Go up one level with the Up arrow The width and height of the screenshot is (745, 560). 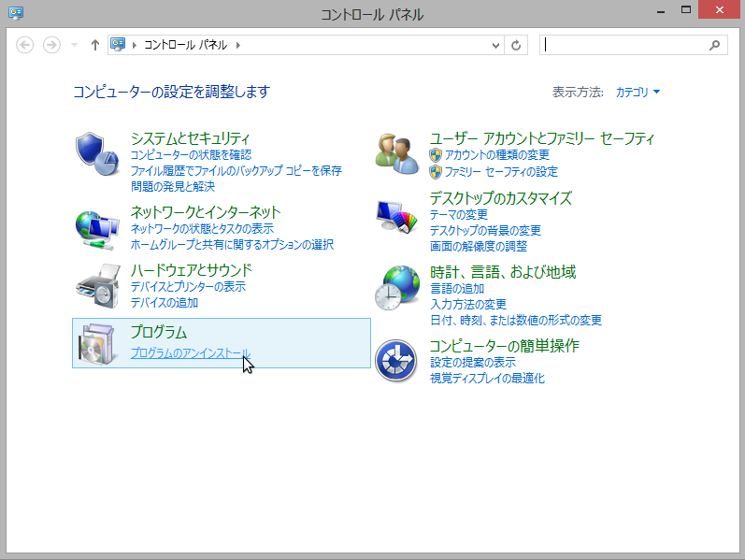95,45
